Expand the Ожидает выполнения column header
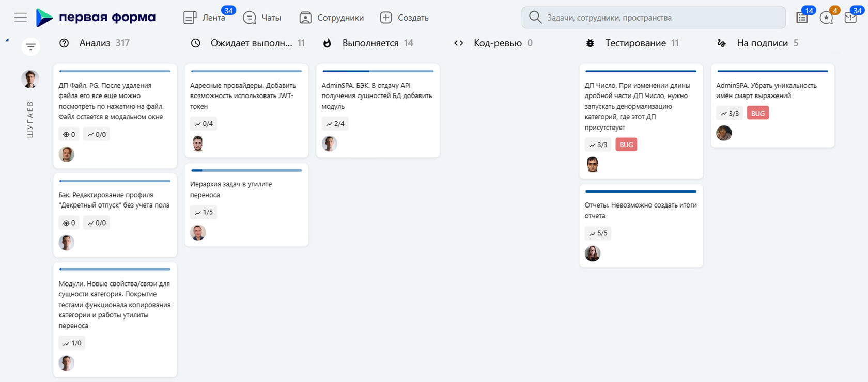Image resolution: width=868 pixels, height=382 pixels. 251,43
